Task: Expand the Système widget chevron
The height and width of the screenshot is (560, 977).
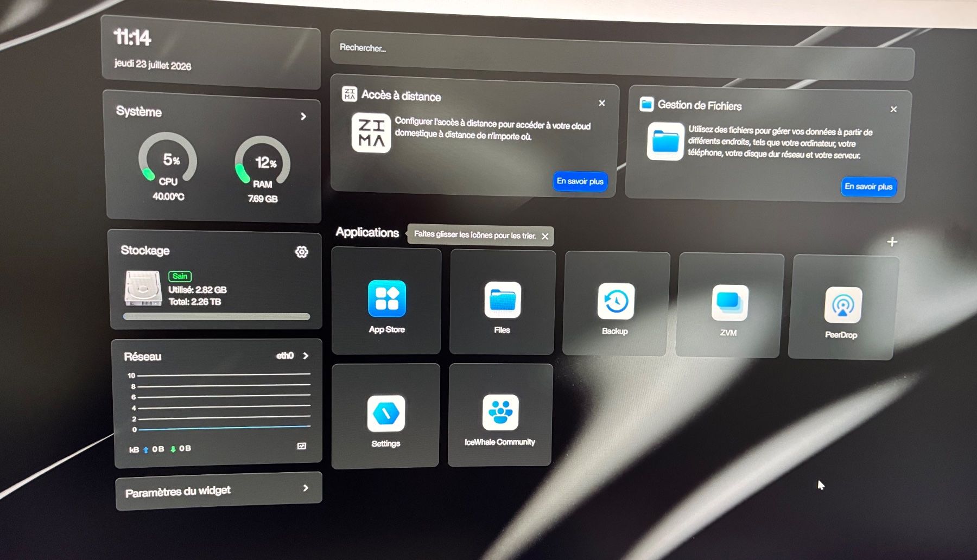Action: 303,116
